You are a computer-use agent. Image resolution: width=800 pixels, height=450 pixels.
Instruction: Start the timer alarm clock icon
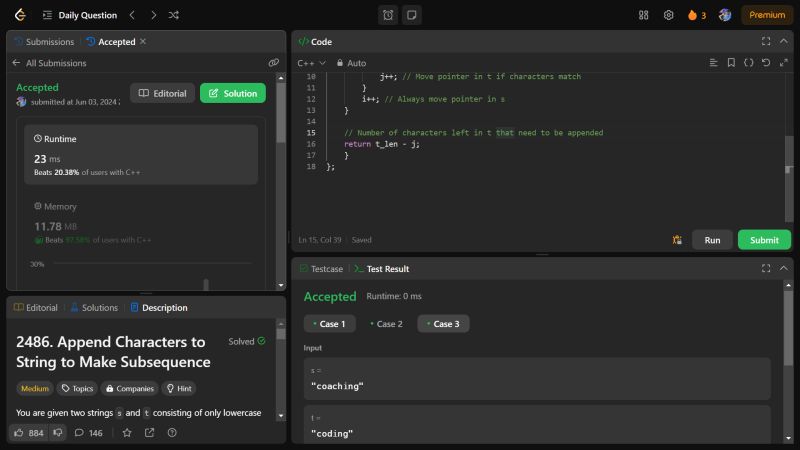[388, 15]
